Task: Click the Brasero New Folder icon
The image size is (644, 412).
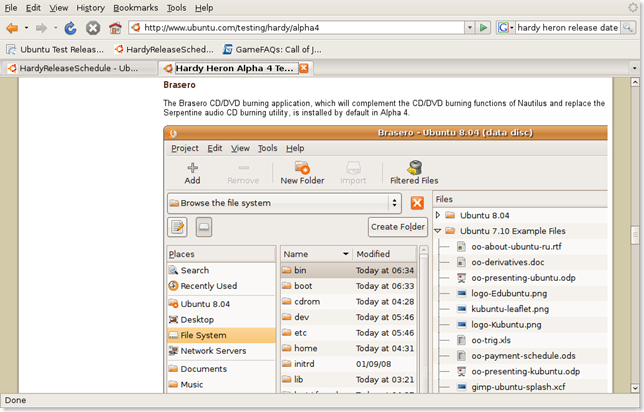Action: (302, 173)
